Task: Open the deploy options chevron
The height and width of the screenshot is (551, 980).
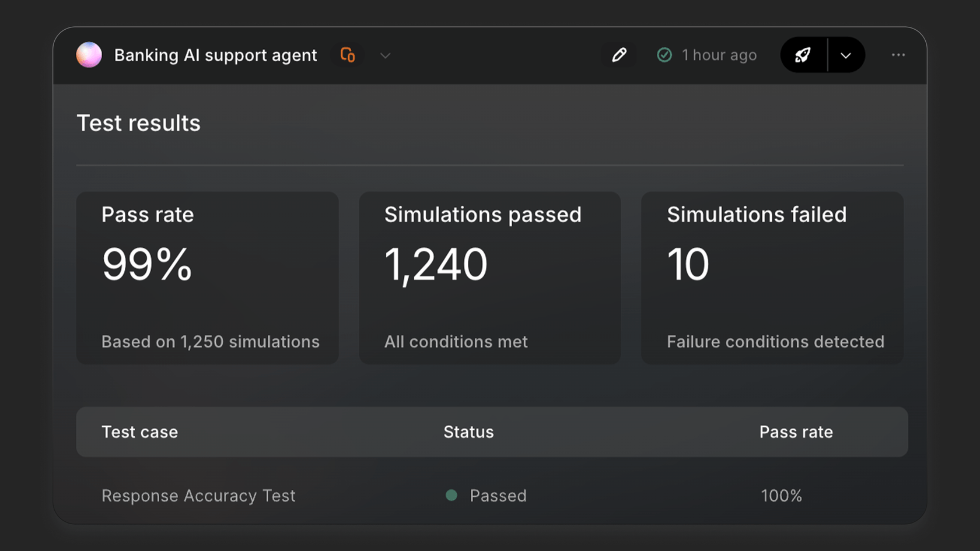Action: click(x=845, y=55)
